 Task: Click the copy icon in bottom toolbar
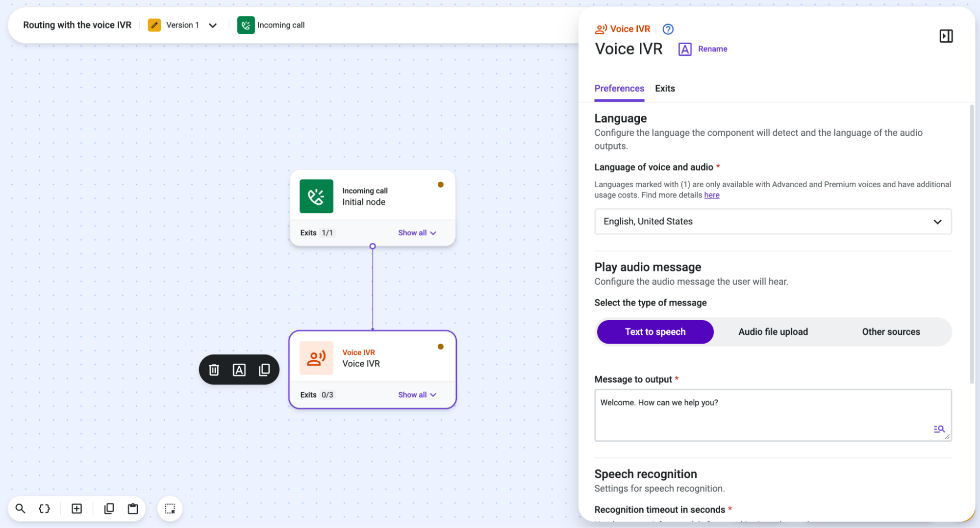(x=109, y=508)
